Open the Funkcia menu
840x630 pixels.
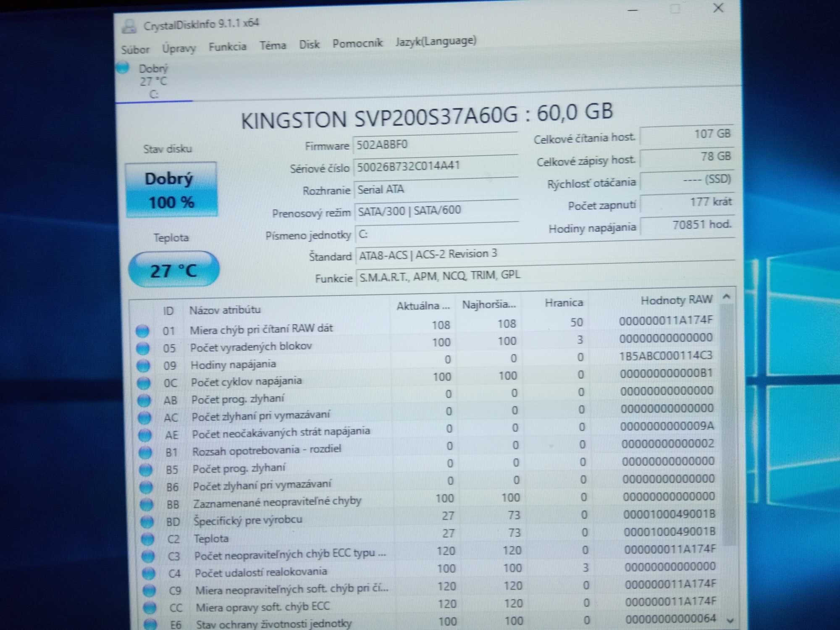pyautogui.click(x=227, y=46)
